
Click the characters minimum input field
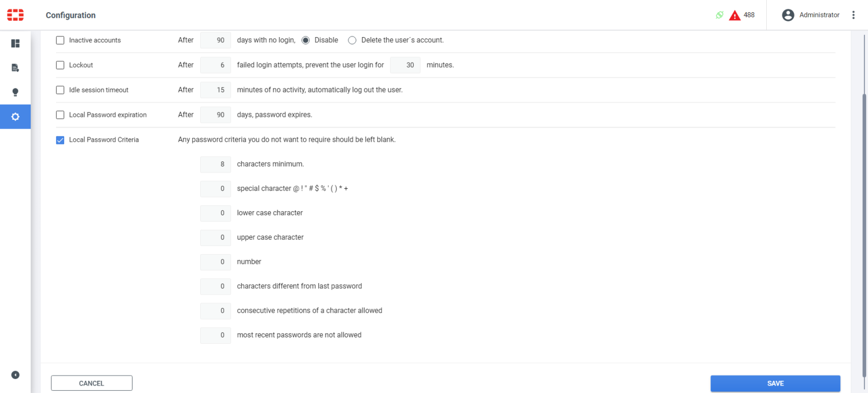coord(215,164)
